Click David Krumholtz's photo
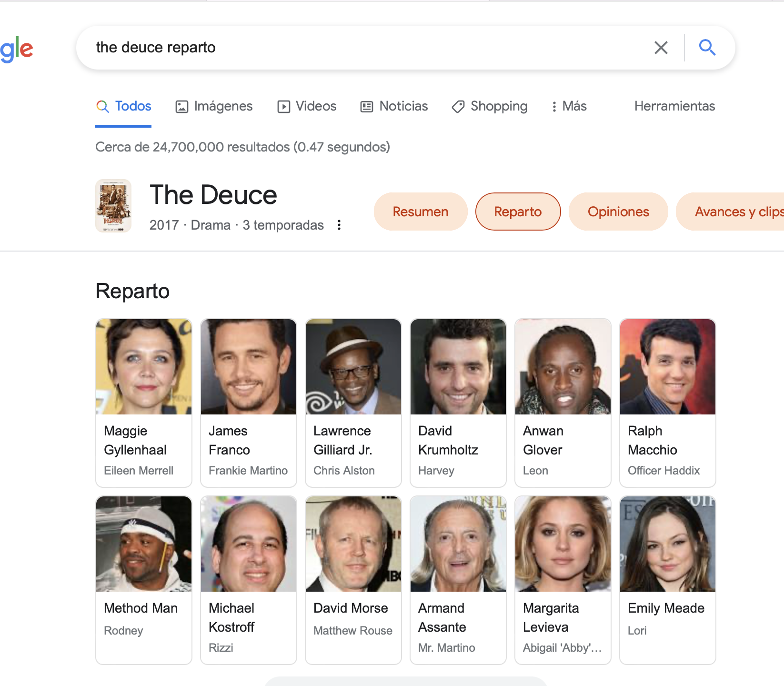 coord(458,367)
